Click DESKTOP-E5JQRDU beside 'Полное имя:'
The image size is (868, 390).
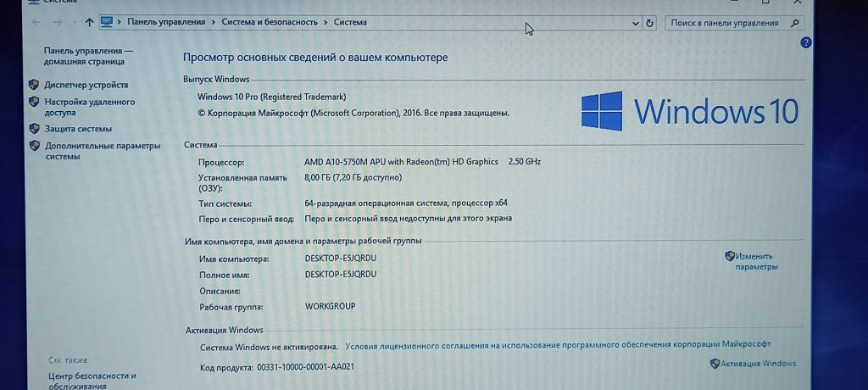coord(341,274)
